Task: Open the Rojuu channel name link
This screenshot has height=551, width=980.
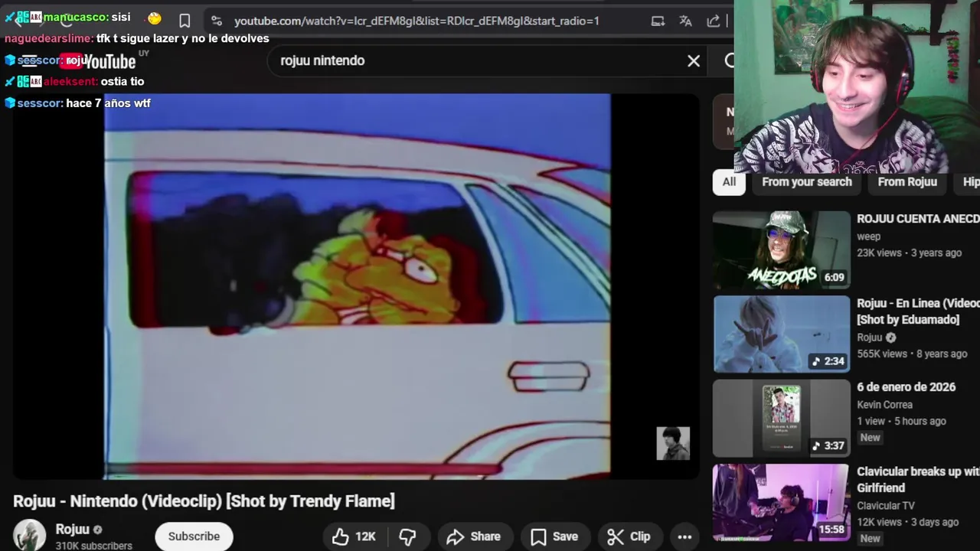Action: (x=73, y=529)
